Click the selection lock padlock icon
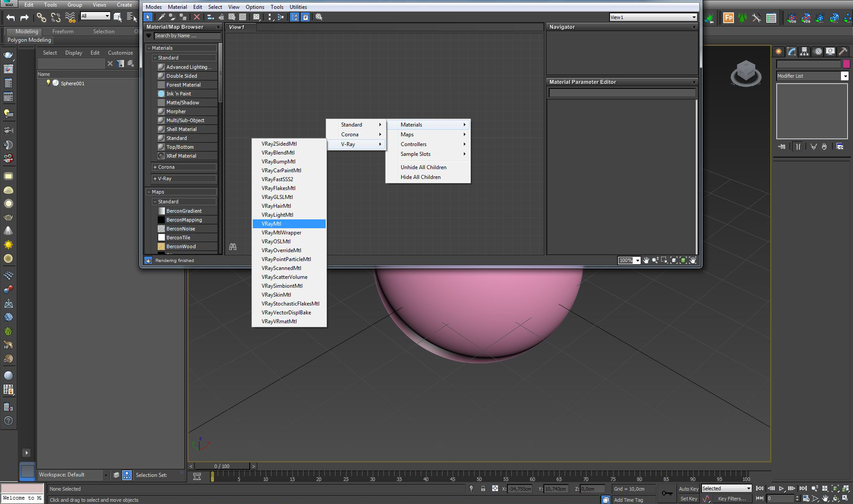This screenshot has height=504, width=853. [483, 488]
